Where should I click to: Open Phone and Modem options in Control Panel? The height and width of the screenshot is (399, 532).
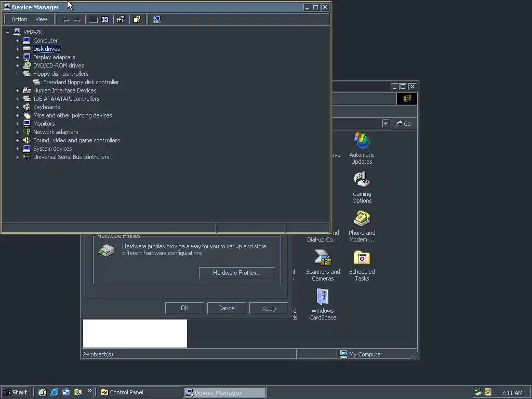[362, 227]
